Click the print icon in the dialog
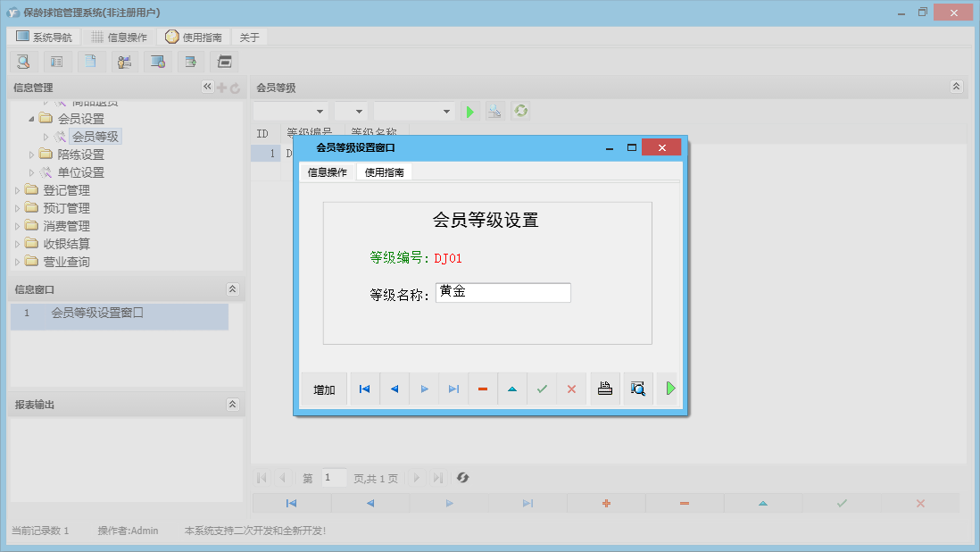 [604, 389]
